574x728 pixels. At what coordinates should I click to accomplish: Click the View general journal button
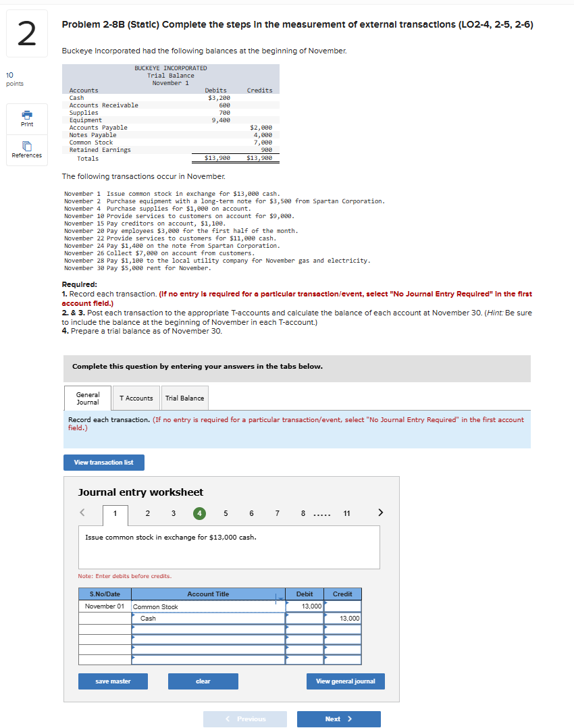[x=346, y=681]
